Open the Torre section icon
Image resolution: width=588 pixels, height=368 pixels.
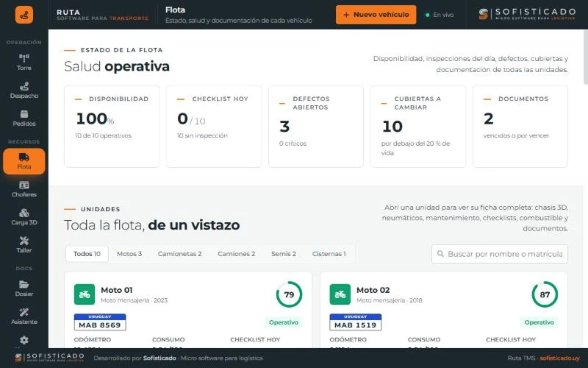pyautogui.click(x=24, y=58)
